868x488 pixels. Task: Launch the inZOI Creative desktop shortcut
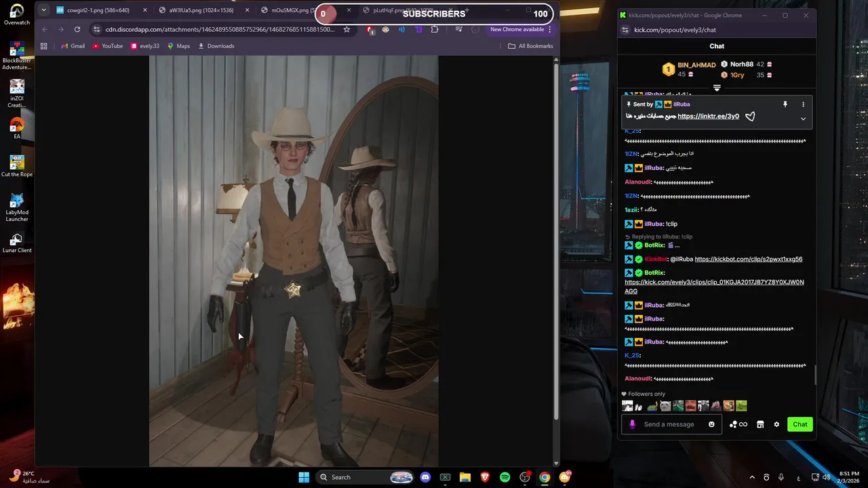[17, 94]
